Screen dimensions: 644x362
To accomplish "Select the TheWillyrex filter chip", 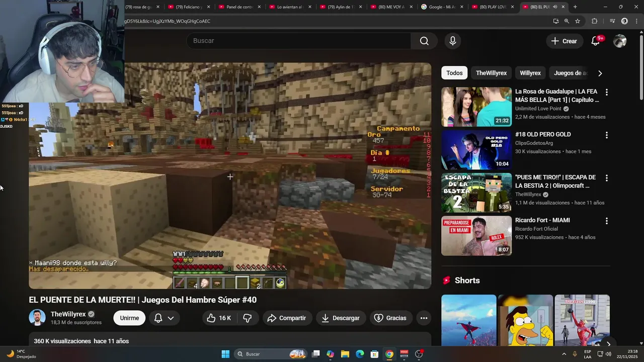I will click(491, 73).
